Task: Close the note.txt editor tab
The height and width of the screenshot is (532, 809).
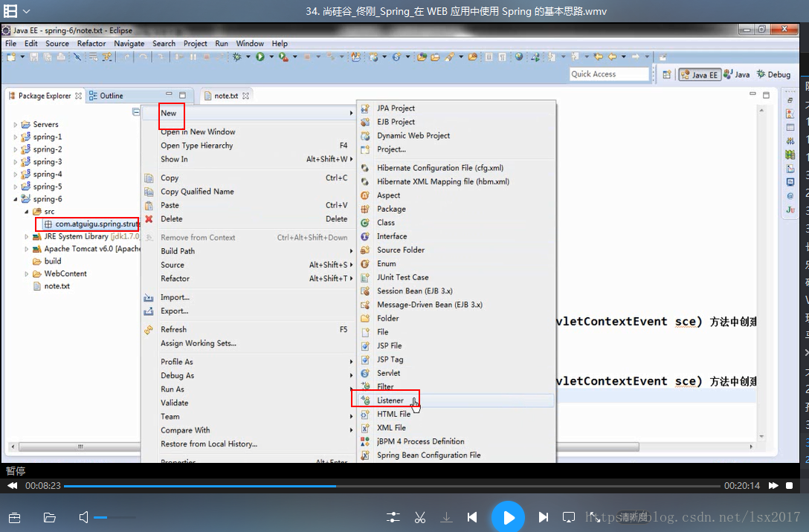Action: [245, 96]
